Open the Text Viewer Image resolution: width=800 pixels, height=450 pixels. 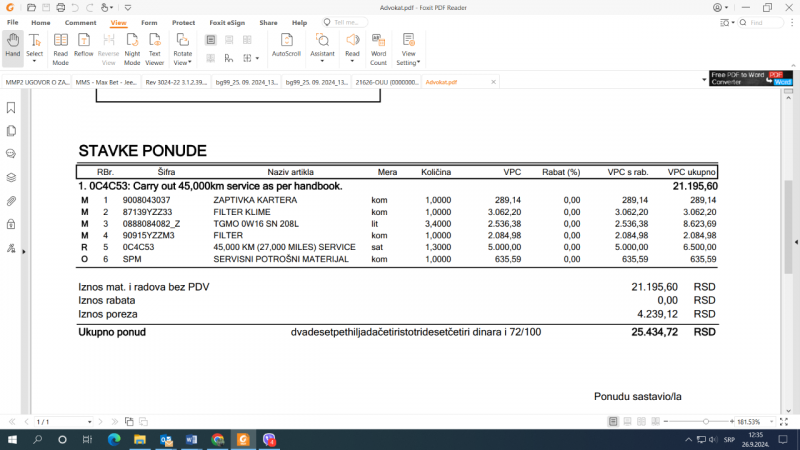tap(155, 49)
